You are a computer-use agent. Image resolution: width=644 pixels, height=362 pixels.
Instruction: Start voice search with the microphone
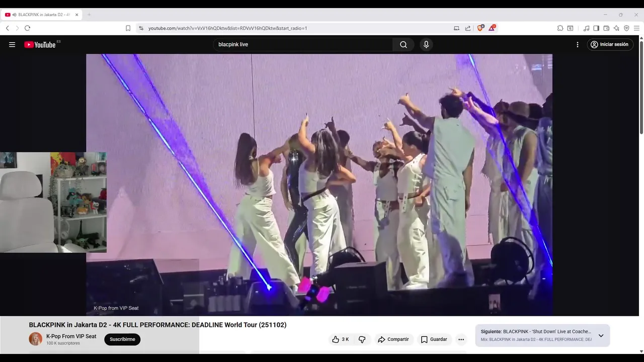tap(426, 44)
